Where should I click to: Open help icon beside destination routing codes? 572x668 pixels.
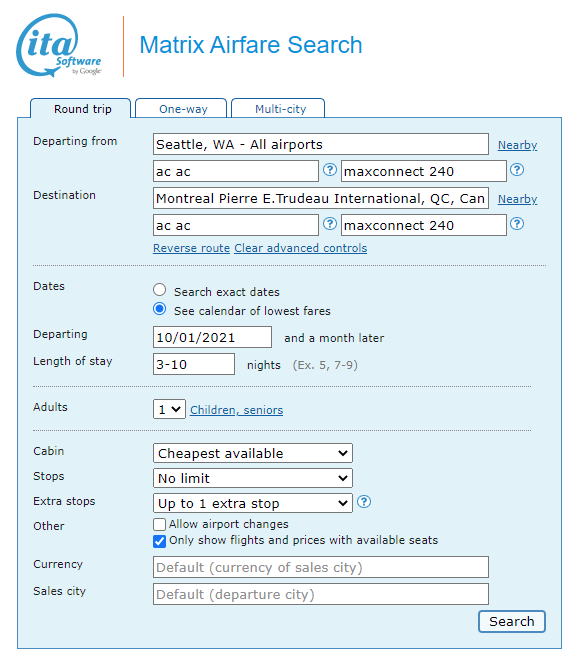tap(330, 224)
